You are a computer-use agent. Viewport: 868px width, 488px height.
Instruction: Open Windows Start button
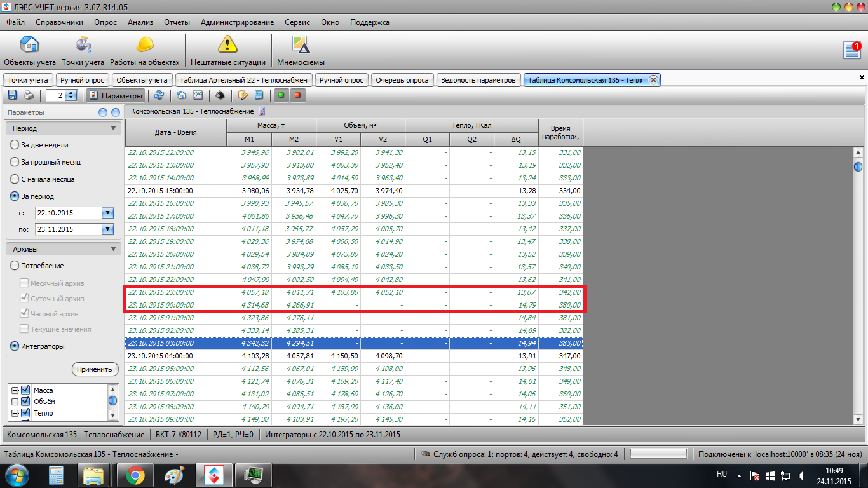coord(17,475)
